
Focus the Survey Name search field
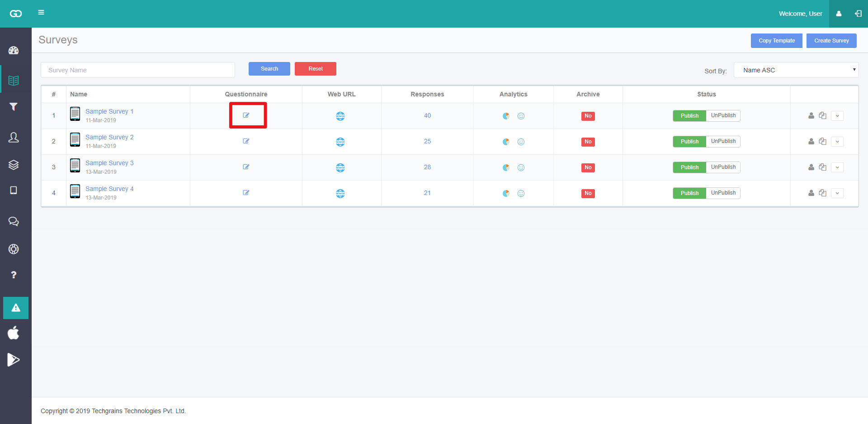pos(138,70)
